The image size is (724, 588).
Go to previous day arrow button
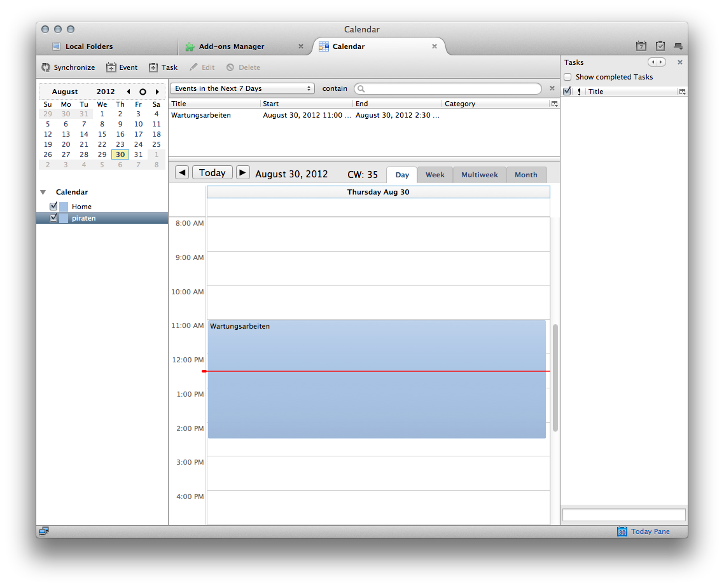[182, 173]
